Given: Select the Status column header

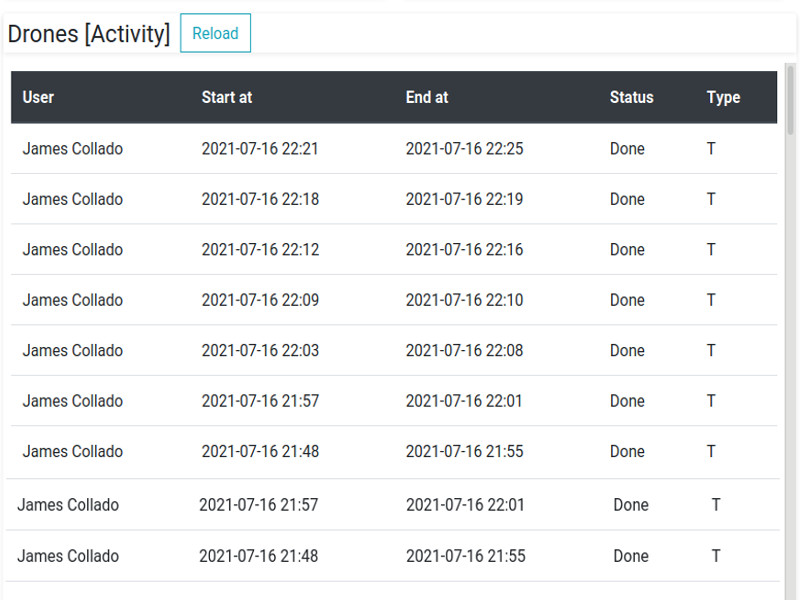Looking at the screenshot, I should coord(631,97).
